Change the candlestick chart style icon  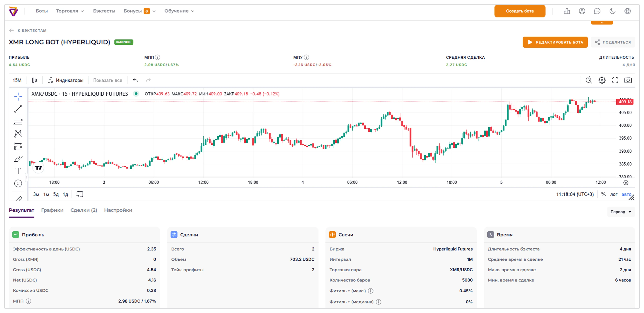(34, 80)
